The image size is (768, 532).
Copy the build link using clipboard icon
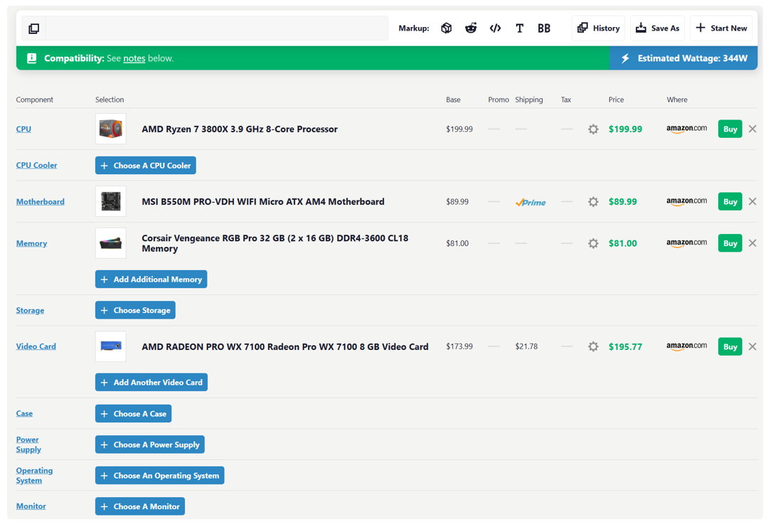(34, 28)
